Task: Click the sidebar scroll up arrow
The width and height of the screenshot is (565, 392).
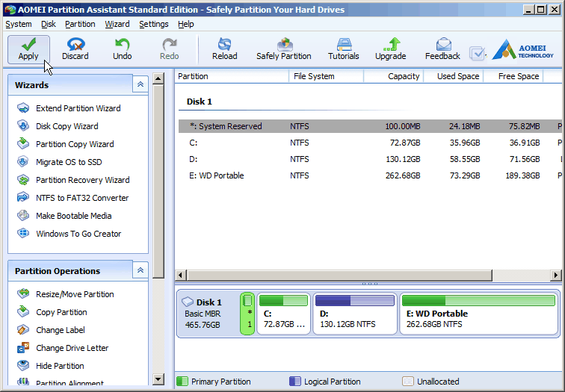Action: [158, 78]
